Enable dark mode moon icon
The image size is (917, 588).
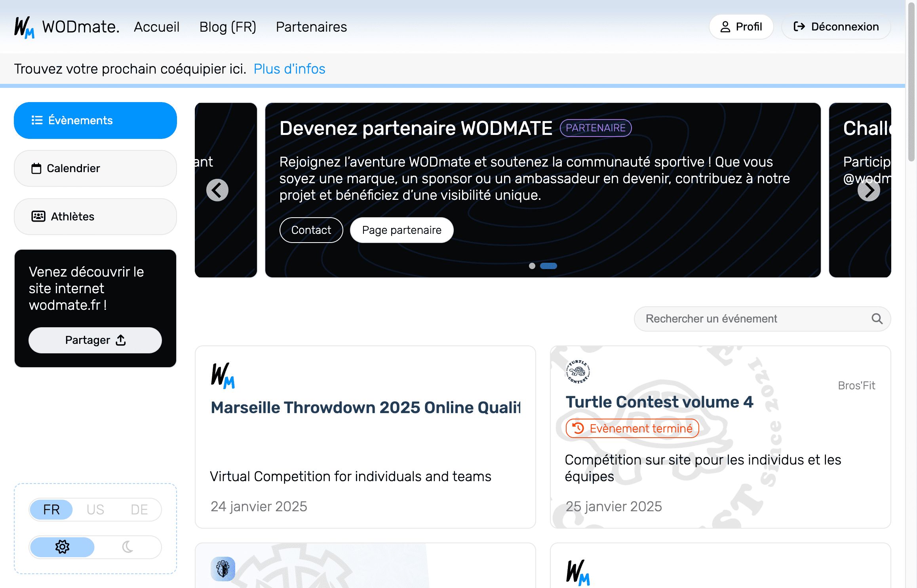click(x=127, y=547)
